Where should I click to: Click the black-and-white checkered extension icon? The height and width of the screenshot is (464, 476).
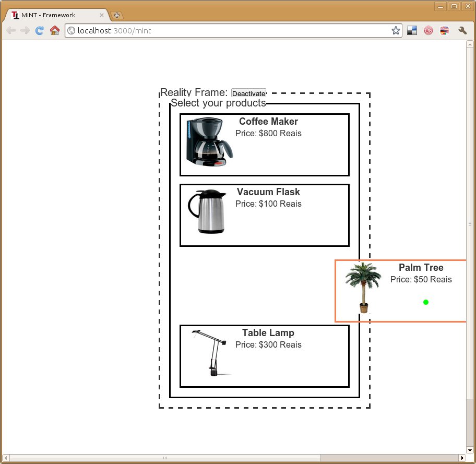click(412, 31)
